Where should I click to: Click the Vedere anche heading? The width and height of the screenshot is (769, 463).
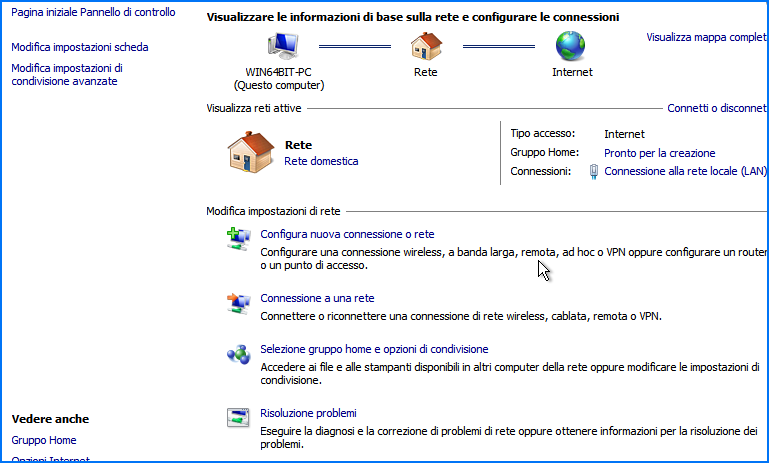point(51,419)
